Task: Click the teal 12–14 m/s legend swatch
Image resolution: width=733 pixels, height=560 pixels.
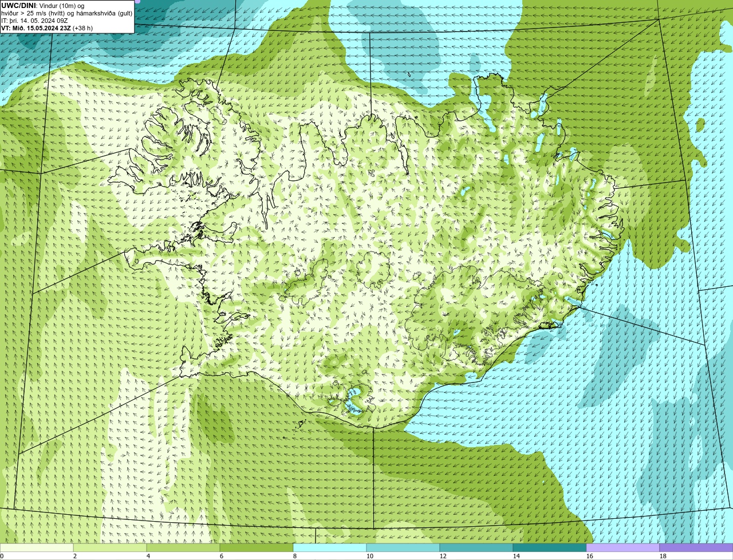Action: coord(476,548)
